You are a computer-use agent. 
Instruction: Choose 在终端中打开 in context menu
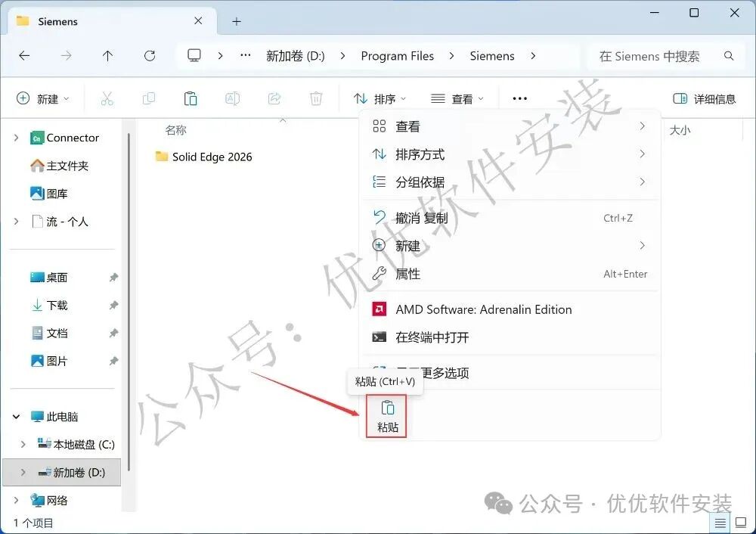[x=510, y=337]
